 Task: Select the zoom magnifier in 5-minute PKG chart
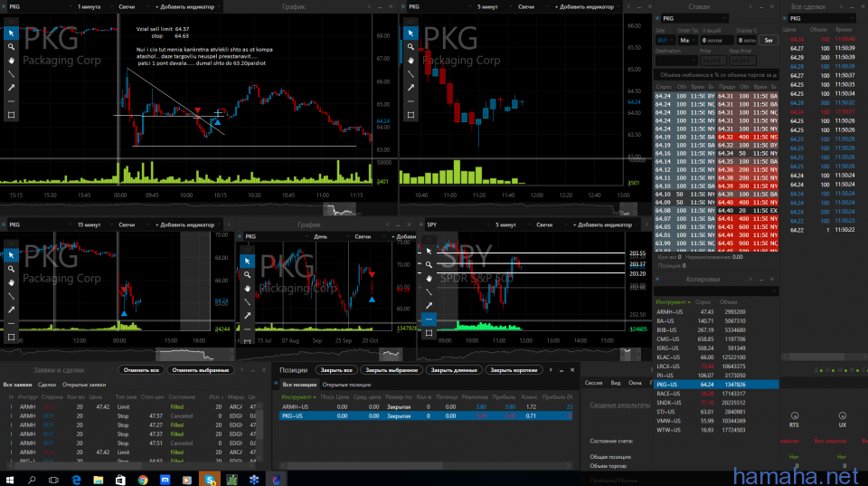pyautogui.click(x=410, y=47)
